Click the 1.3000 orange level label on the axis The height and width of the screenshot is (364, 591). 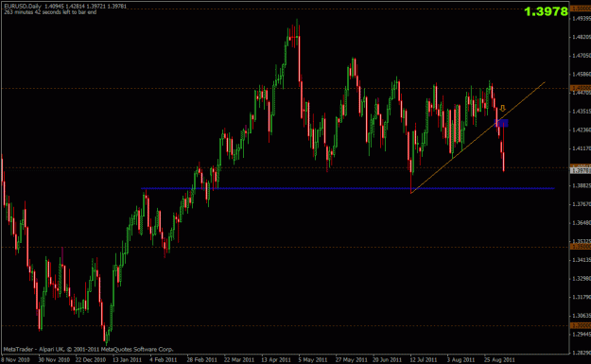581,325
